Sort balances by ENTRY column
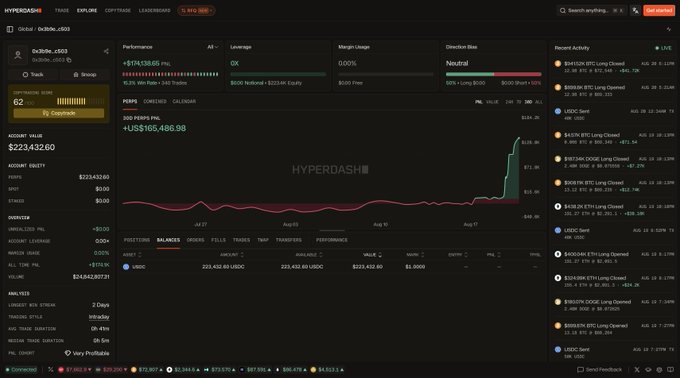680x378 pixels. [x=458, y=255]
